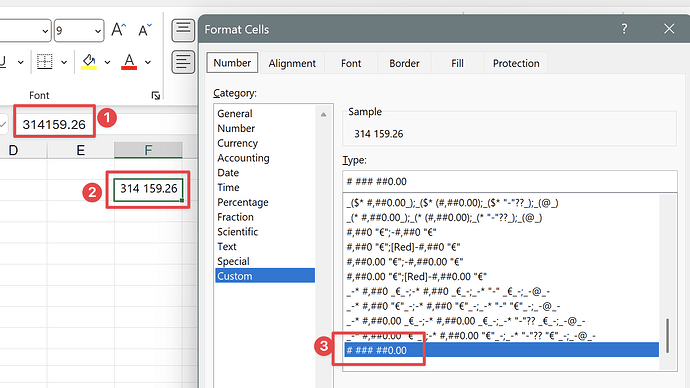Screen dimensions: 690x388
Task: Select column F header
Action: pyautogui.click(x=148, y=150)
